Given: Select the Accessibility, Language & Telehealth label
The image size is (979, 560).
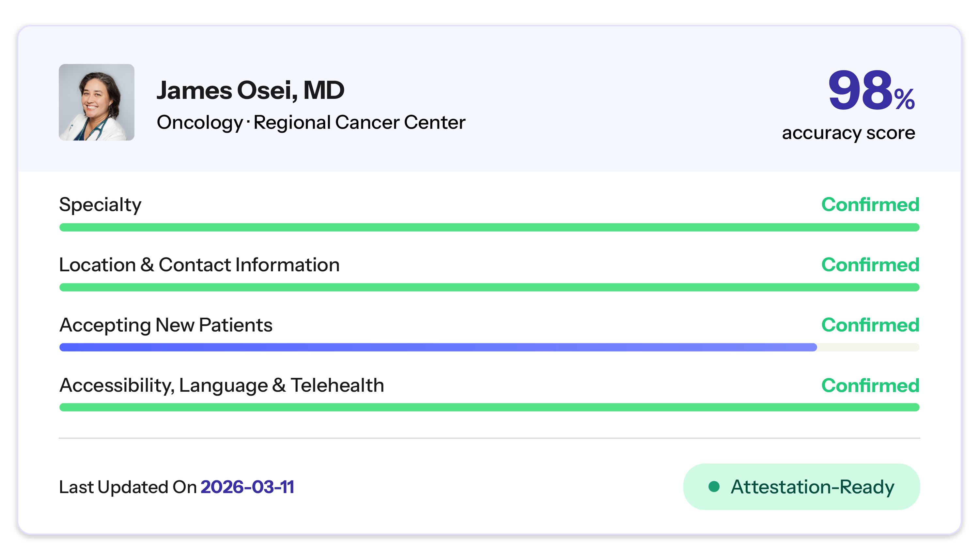Looking at the screenshot, I should coord(222,386).
